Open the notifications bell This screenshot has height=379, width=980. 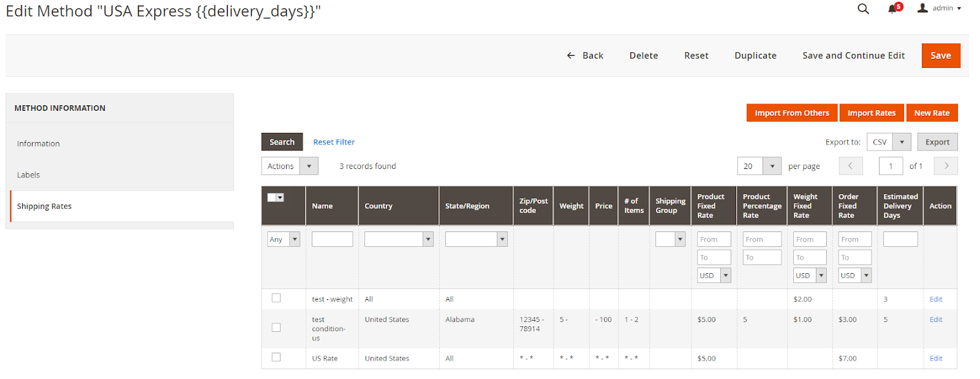click(x=893, y=9)
